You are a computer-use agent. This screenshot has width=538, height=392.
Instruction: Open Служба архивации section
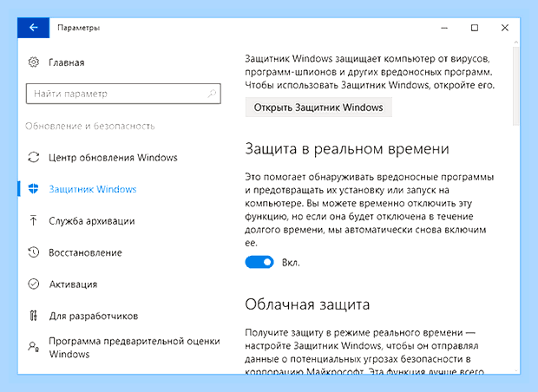92,221
